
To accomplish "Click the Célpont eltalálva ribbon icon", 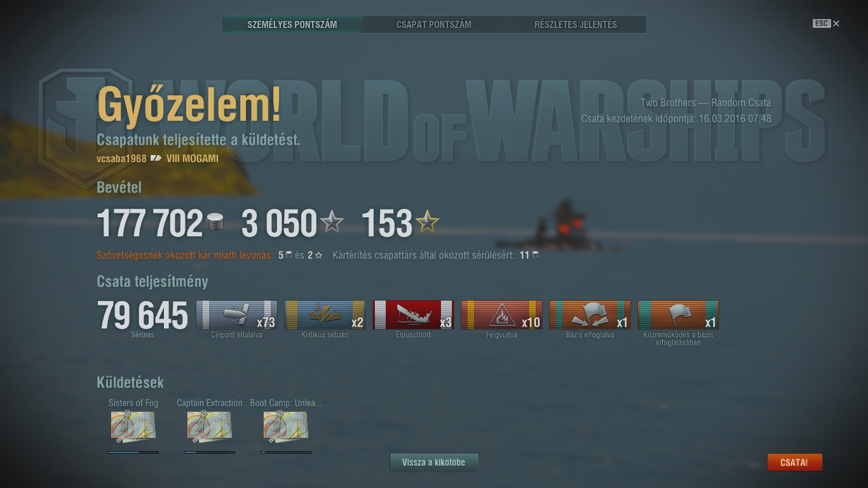I will coord(236,315).
